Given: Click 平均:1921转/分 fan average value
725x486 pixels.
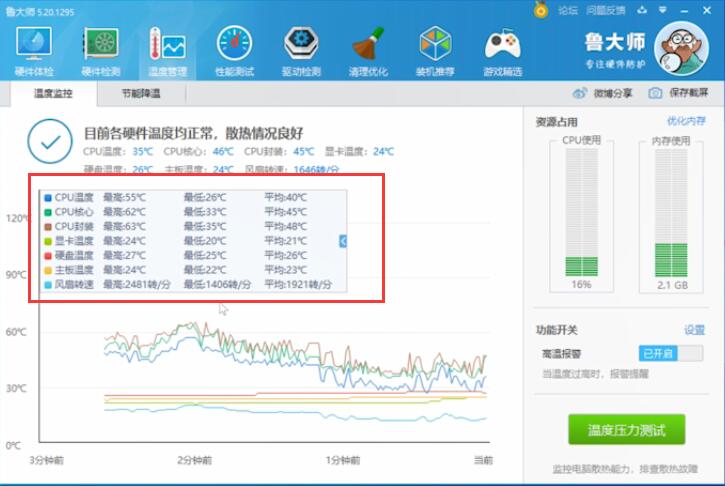Looking at the screenshot, I should (x=298, y=284).
